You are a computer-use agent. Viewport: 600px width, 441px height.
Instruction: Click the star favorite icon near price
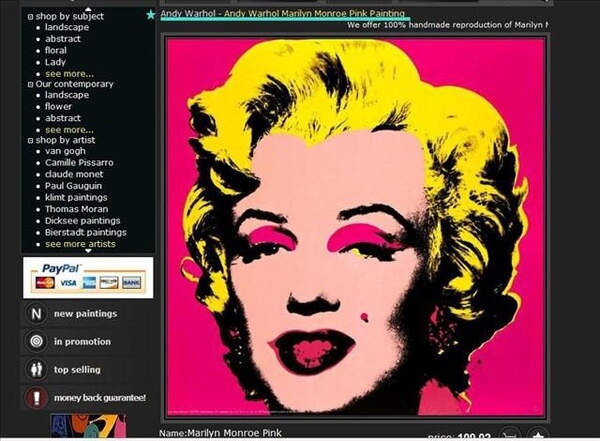(537, 435)
